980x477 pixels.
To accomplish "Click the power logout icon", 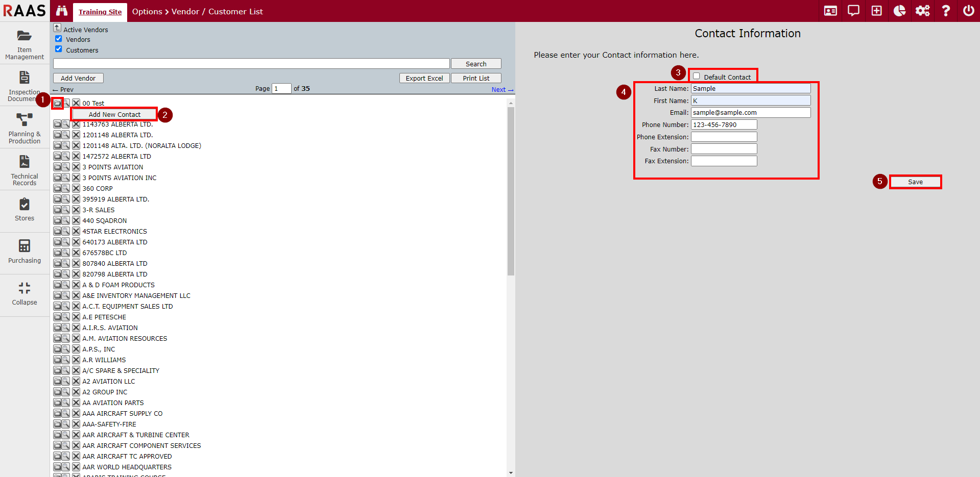I will click(968, 11).
